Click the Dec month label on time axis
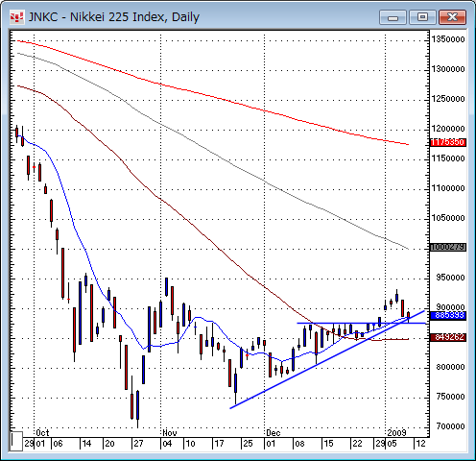Image resolution: width=476 pixels, height=461 pixels. (x=274, y=433)
